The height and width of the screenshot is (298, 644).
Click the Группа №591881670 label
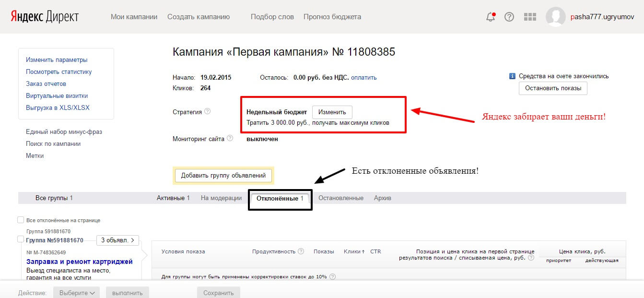tap(55, 240)
